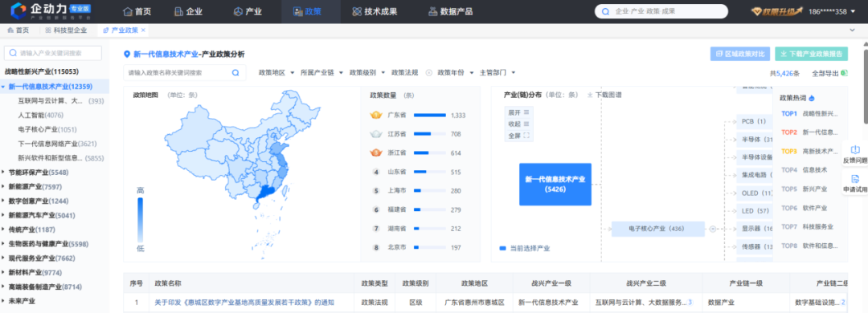Open 数据产品 in top navigation
868x313 pixels.
[x=451, y=11]
